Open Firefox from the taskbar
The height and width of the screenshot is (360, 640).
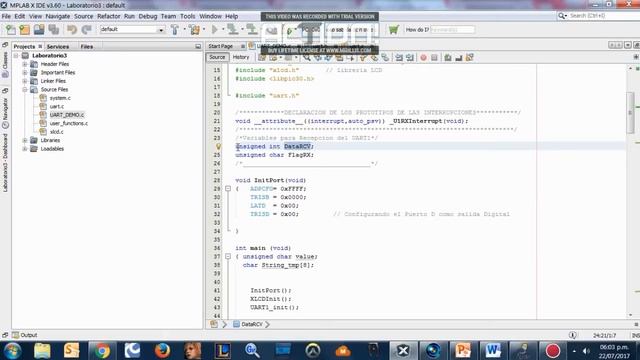[162, 351]
